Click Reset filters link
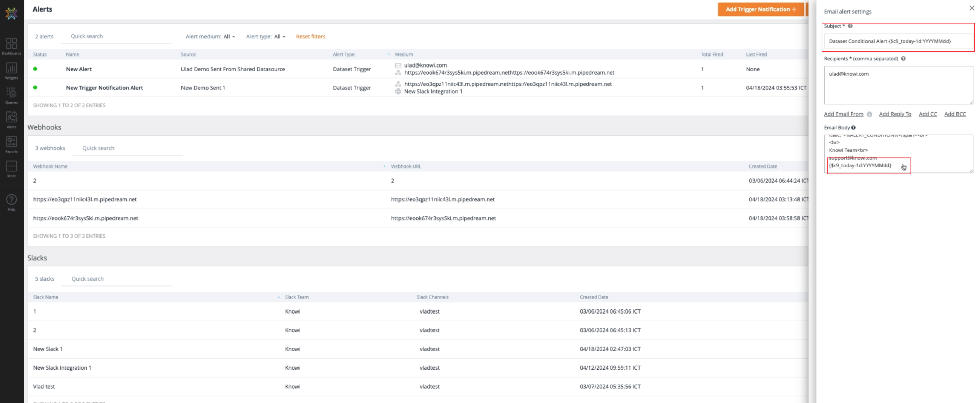The image size is (980, 403). [310, 37]
